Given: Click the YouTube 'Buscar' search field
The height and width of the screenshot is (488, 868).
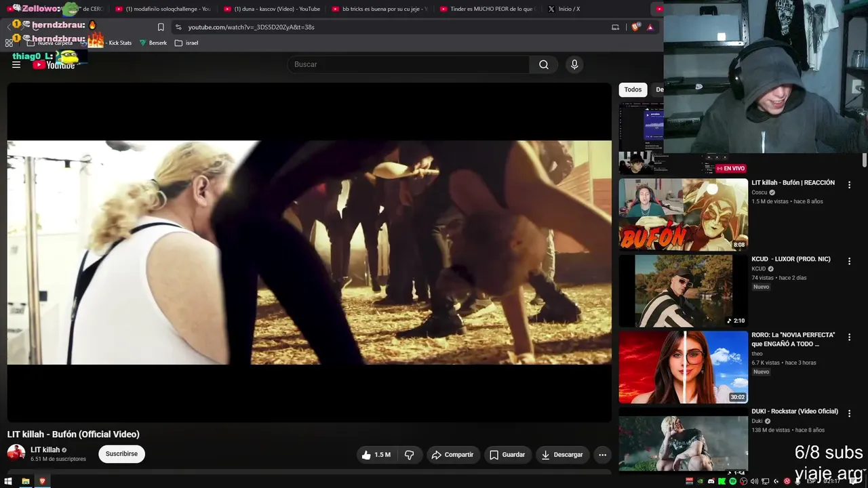Looking at the screenshot, I should point(409,64).
